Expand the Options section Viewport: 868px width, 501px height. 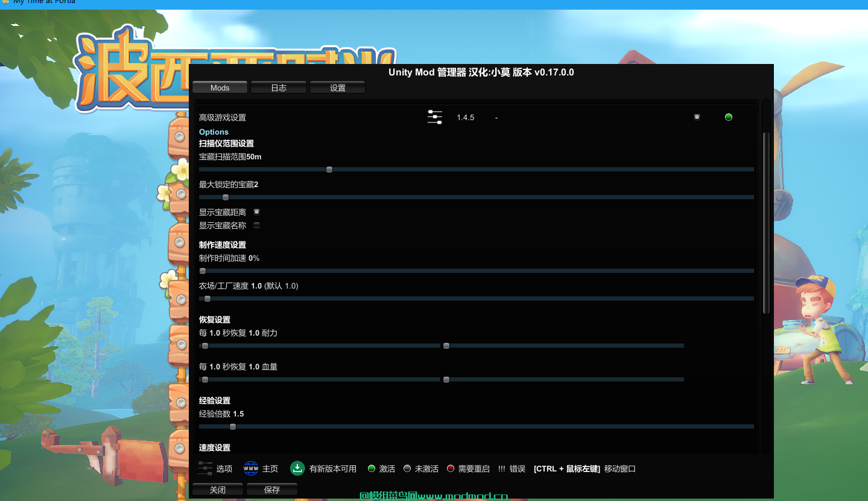pyautogui.click(x=214, y=132)
